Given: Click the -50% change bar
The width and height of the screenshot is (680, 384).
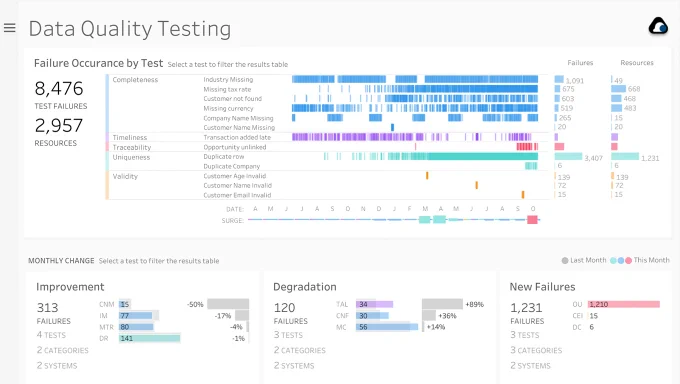Looking at the screenshot, I should coord(228,304).
